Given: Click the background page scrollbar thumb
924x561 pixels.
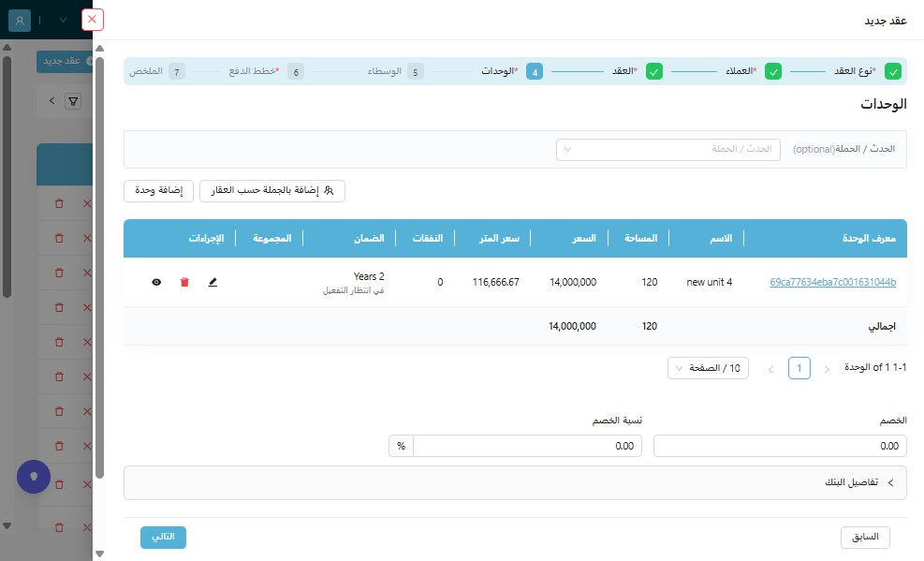Looking at the screenshot, I should 7,177.
